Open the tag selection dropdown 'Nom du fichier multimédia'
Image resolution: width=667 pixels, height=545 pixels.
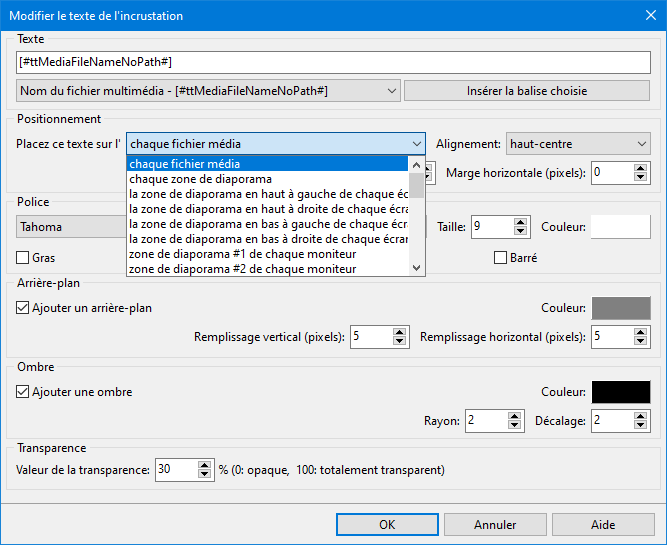pos(208,91)
